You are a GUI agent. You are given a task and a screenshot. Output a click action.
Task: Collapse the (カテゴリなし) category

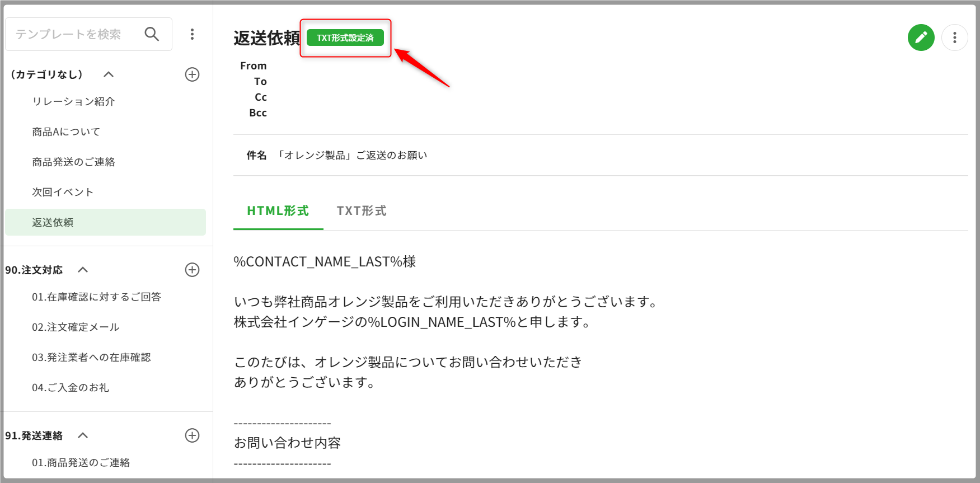coord(109,74)
